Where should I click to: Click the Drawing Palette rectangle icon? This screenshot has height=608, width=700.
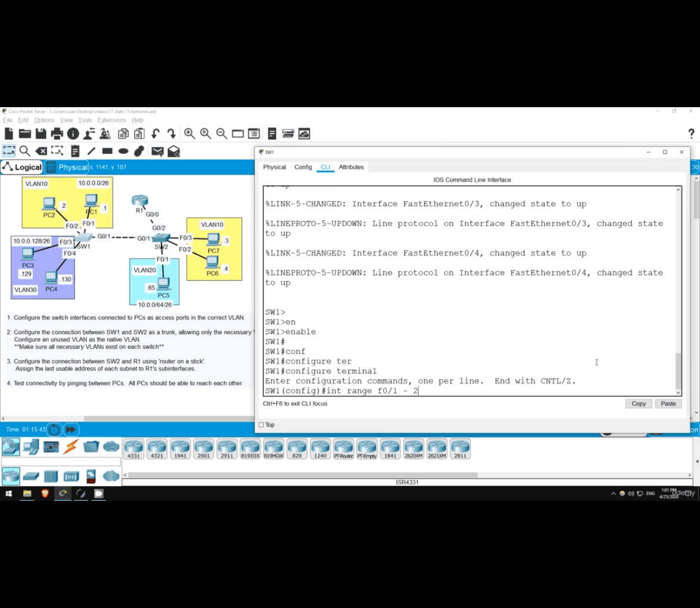[x=237, y=133]
